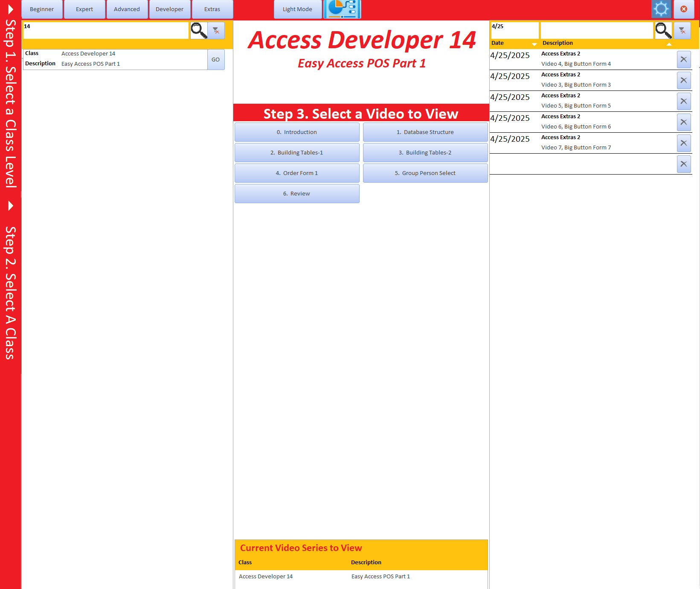Clear the history filter funnel icon

(682, 30)
